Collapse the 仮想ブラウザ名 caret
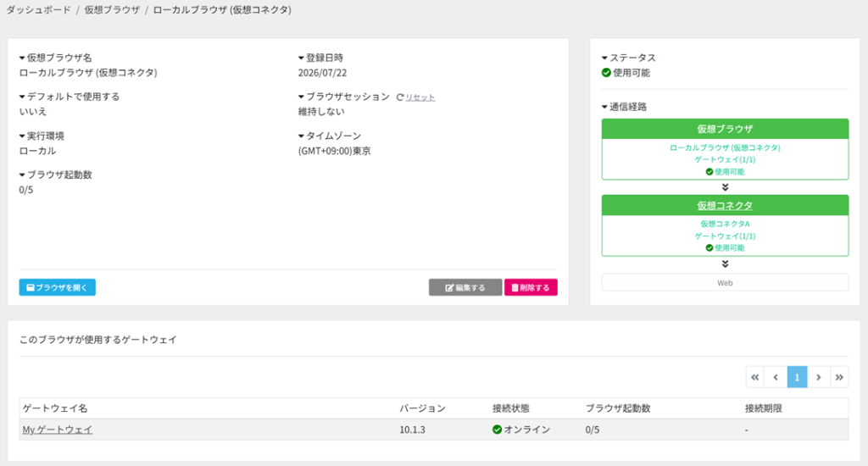868x466 pixels. (x=22, y=58)
